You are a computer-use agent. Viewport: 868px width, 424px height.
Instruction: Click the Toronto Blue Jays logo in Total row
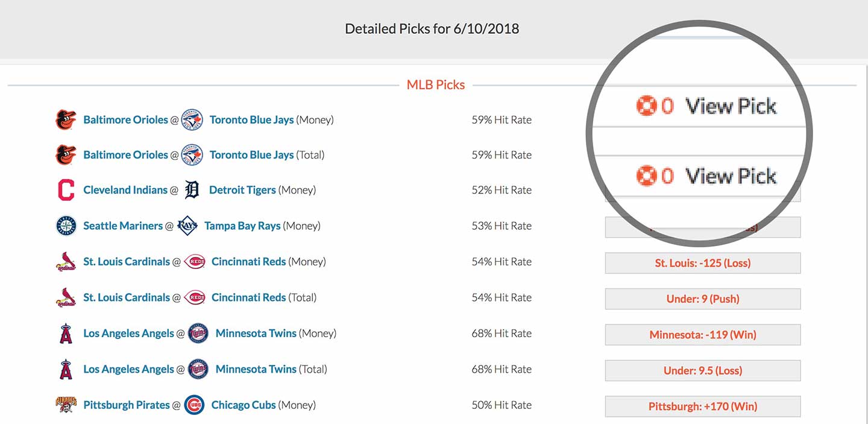pyautogui.click(x=192, y=155)
